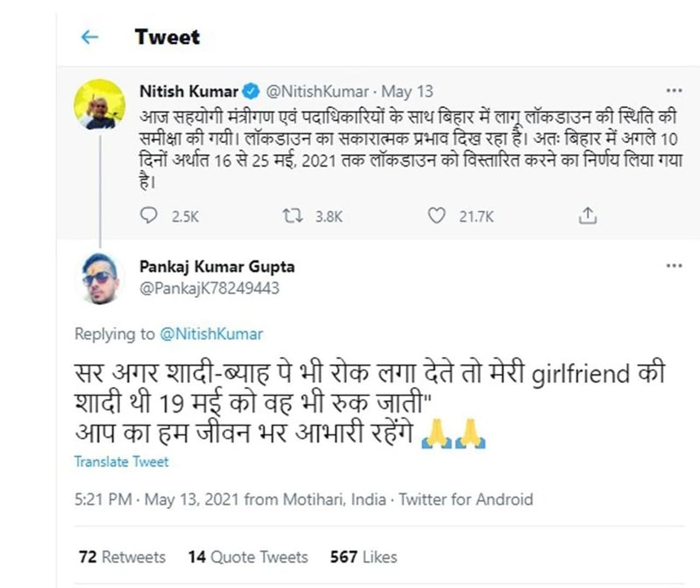
Task: Retweet Nitish Kumar's lockdown tweet
Action: coord(293,216)
